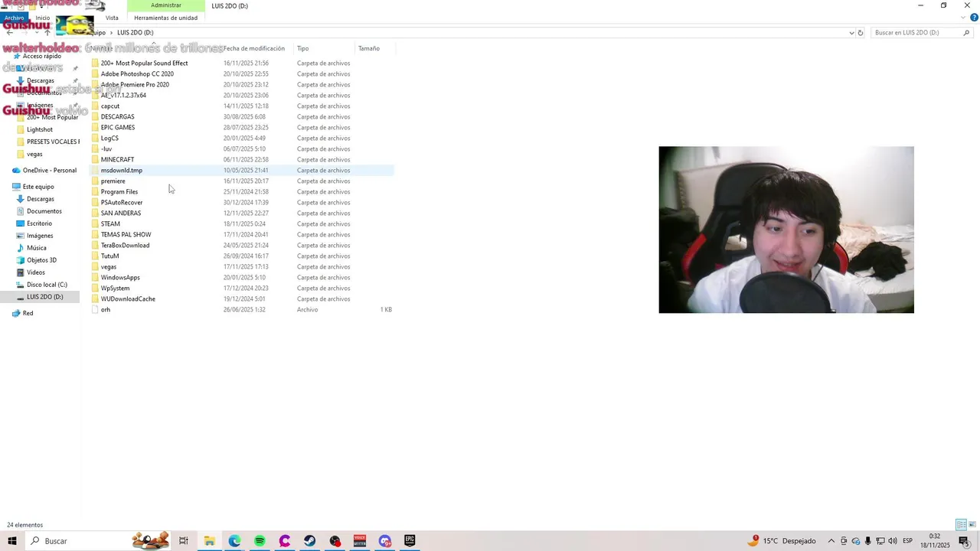
Task: Select Lightshot folder in quick access
Action: coord(40,129)
